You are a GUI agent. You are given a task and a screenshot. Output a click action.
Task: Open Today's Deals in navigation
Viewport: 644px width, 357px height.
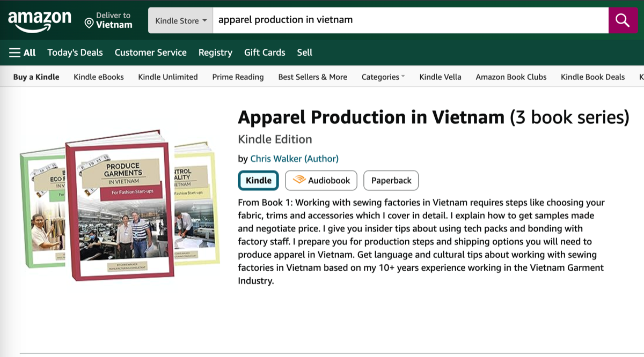click(75, 53)
